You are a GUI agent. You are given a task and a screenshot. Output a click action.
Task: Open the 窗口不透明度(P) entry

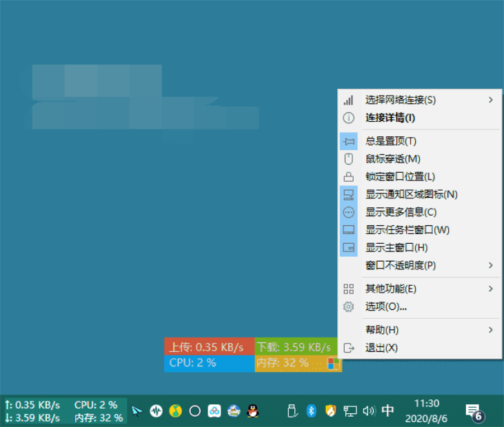(x=420, y=266)
